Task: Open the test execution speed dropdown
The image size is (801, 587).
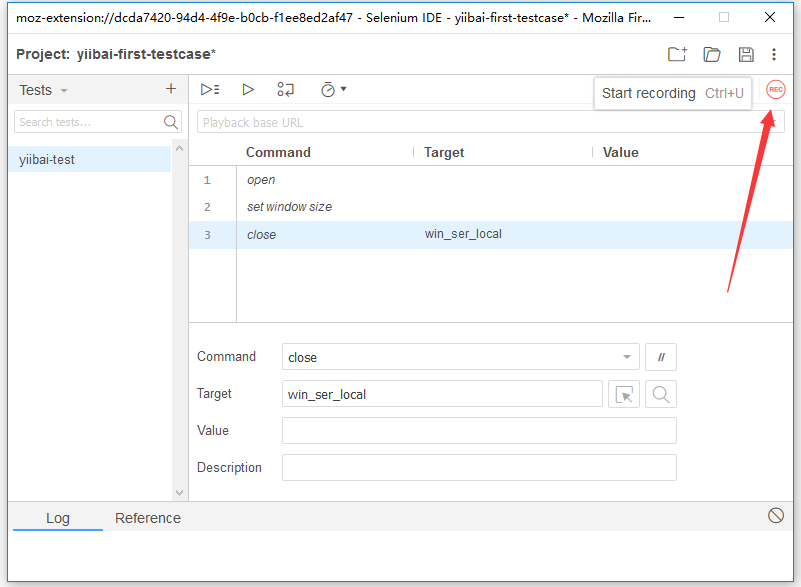Action: pyautogui.click(x=333, y=90)
